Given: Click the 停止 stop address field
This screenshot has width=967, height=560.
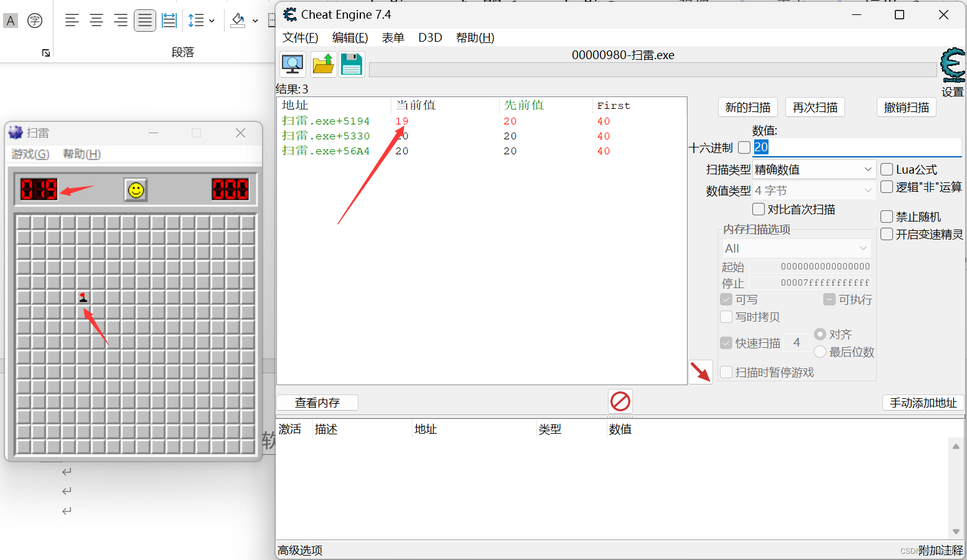Looking at the screenshot, I should [810, 282].
